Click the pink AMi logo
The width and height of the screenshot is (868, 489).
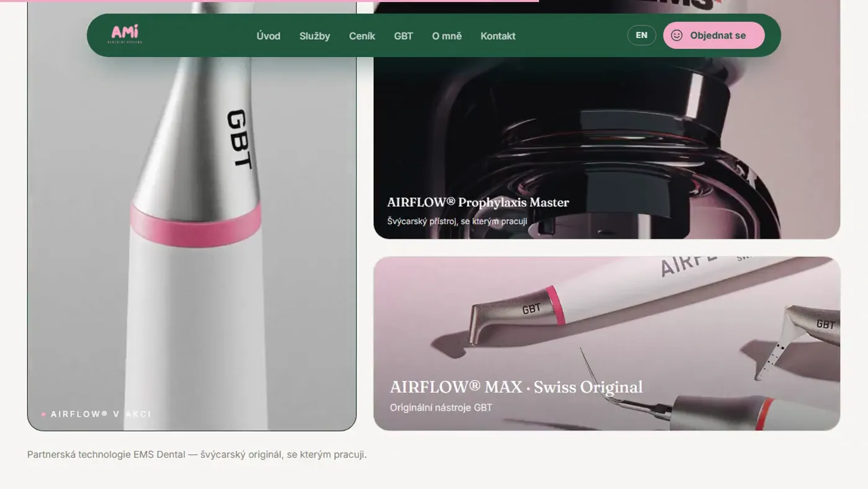(126, 35)
